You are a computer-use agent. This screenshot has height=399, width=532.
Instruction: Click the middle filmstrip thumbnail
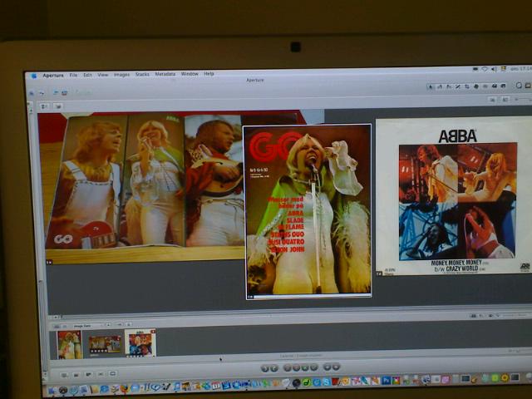click(105, 343)
